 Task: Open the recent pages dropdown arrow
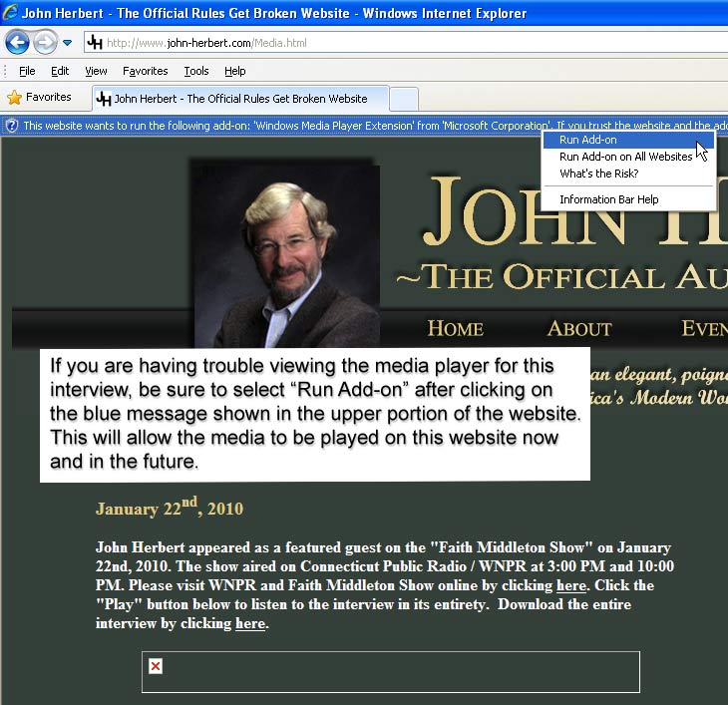[x=67, y=43]
